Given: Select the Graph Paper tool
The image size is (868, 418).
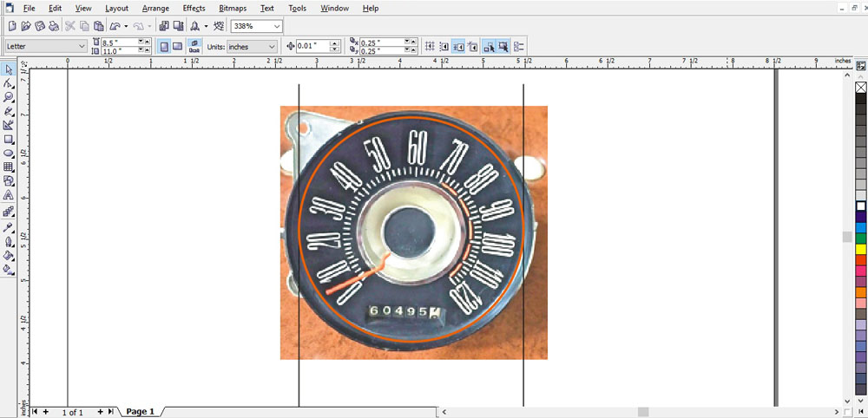Looking at the screenshot, I should point(9,167).
